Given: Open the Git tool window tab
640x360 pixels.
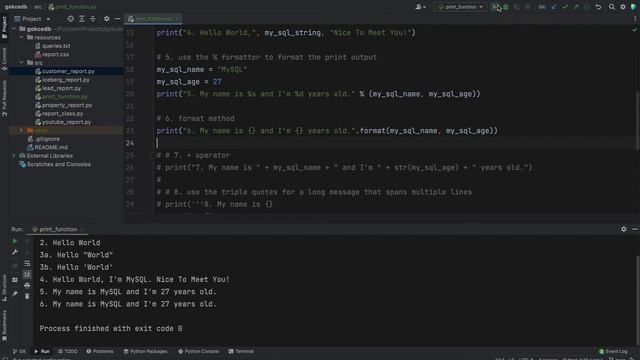Looking at the screenshot, I should click(x=19, y=351).
